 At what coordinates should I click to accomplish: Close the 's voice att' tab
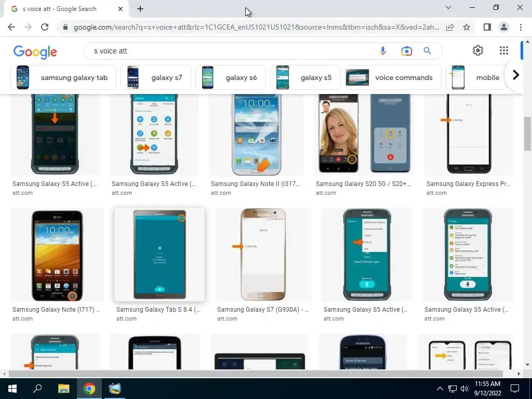tap(121, 9)
